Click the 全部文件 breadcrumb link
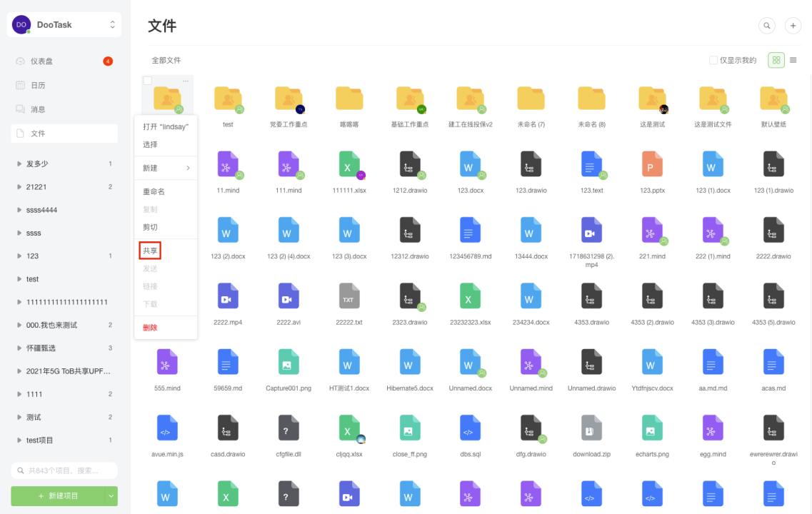The height and width of the screenshot is (514, 812). coord(166,60)
